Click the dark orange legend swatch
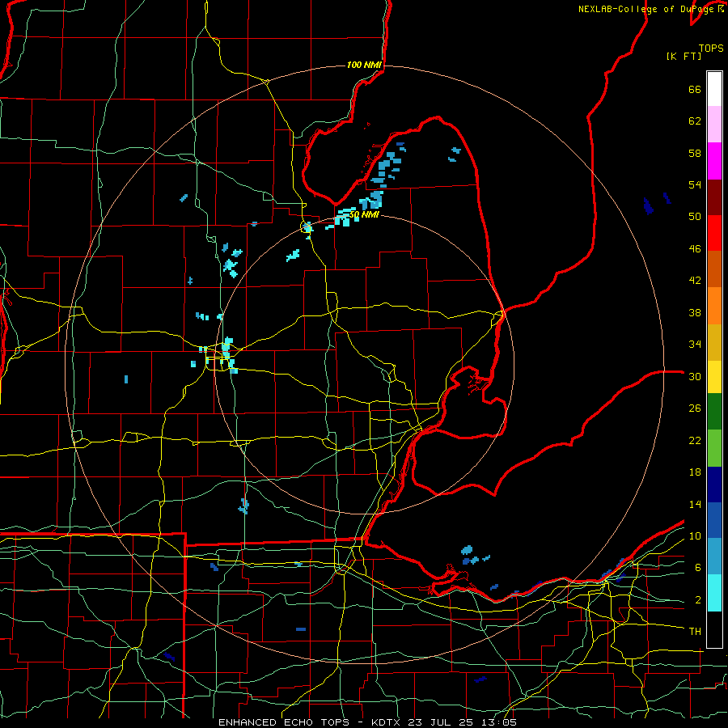This screenshot has width=728, height=728. pos(714,269)
